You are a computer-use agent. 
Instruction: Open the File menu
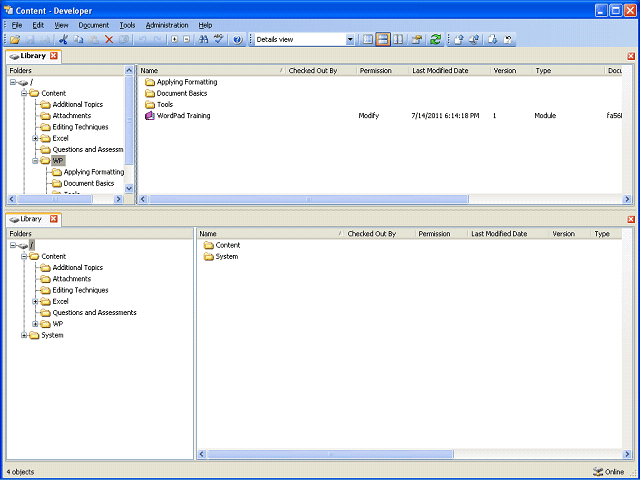point(17,25)
